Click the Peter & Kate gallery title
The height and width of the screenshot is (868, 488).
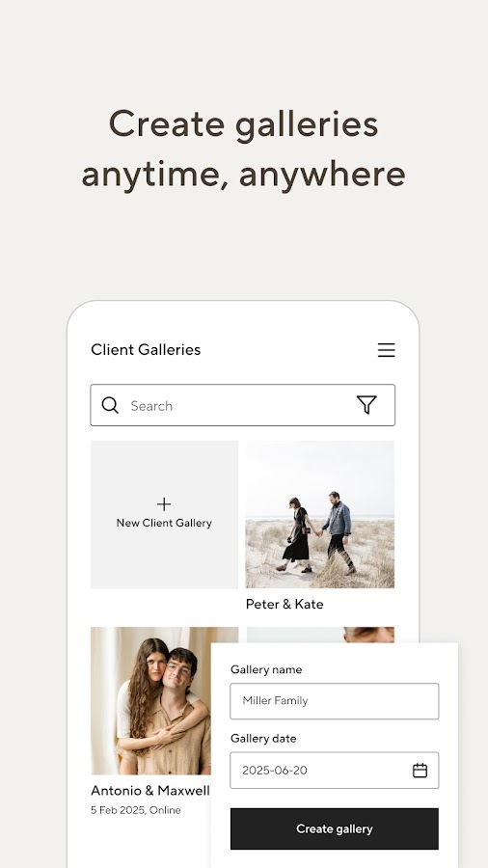click(285, 604)
